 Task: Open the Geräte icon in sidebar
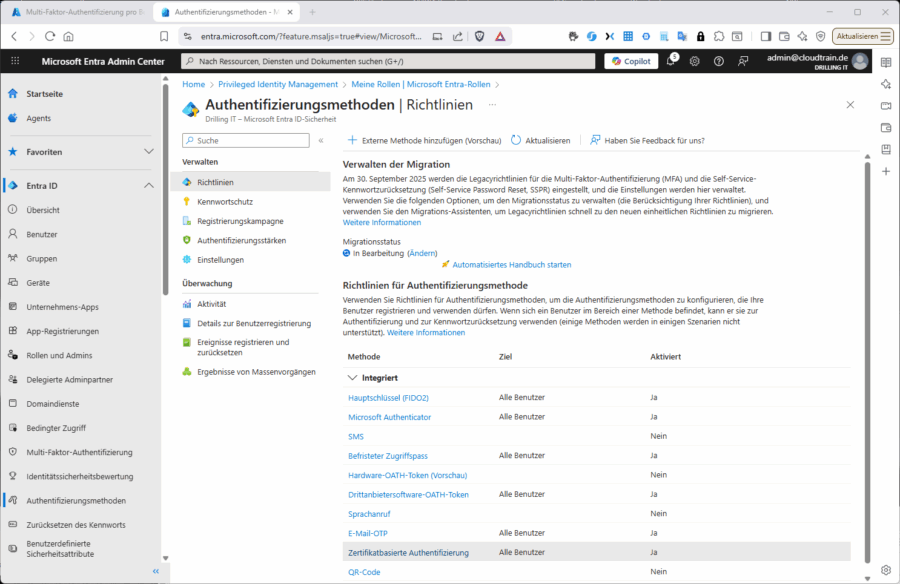point(13,282)
